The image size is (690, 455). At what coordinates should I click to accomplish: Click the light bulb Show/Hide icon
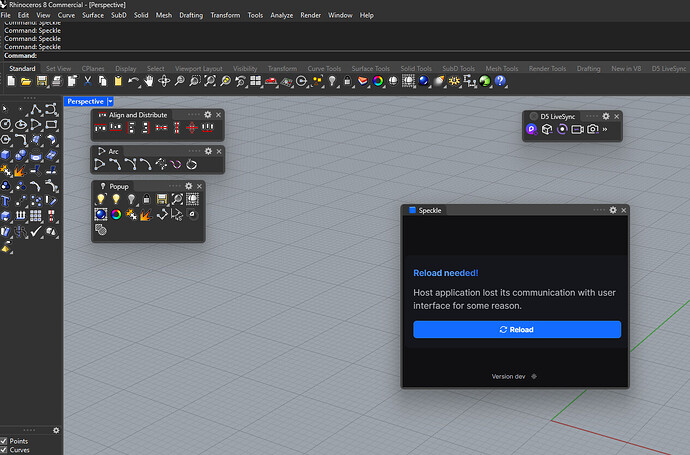(x=332, y=81)
